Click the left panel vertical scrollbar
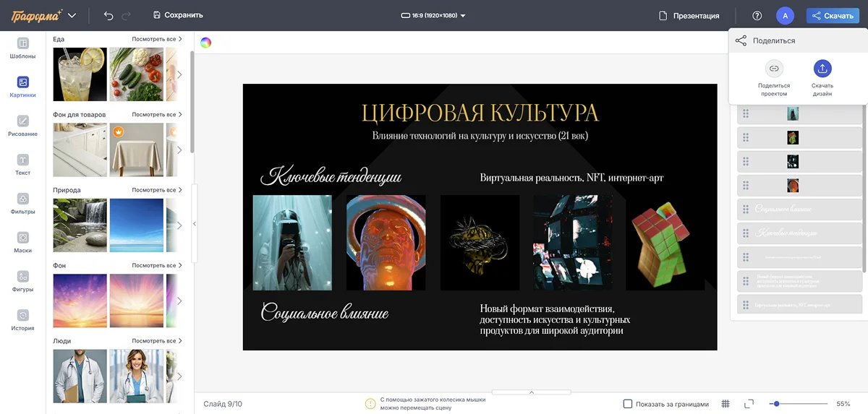This screenshot has height=414, width=868. point(192,101)
